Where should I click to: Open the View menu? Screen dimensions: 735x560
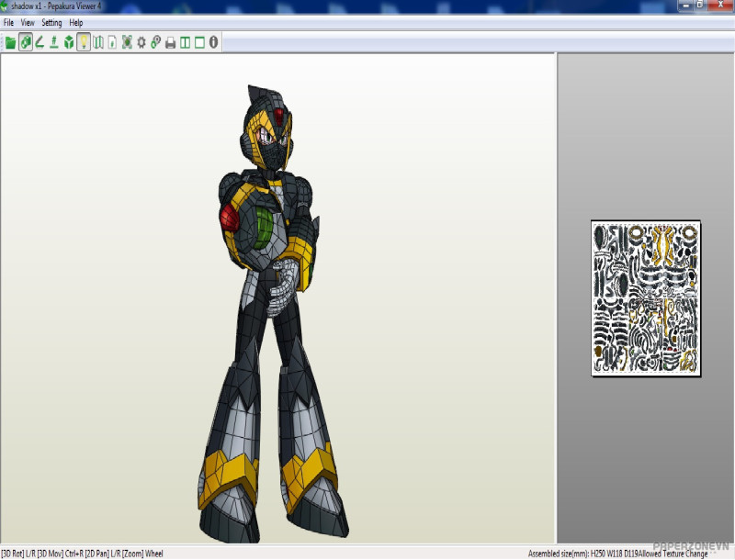point(28,22)
